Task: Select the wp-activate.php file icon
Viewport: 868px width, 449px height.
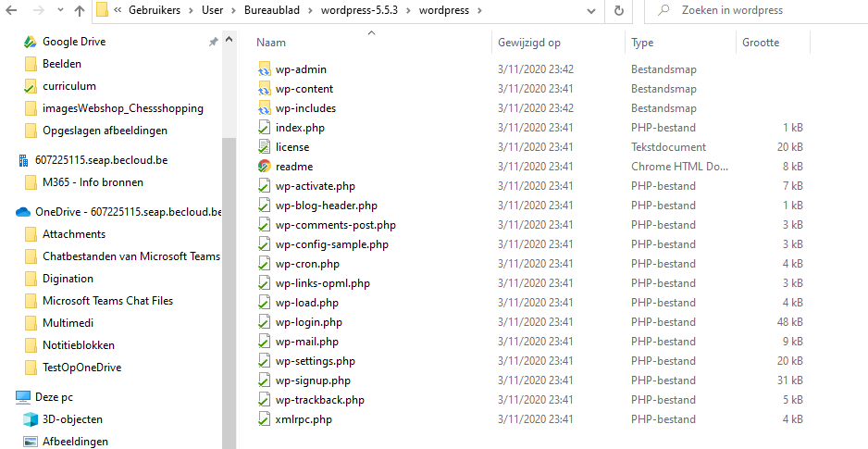Action: 264,186
